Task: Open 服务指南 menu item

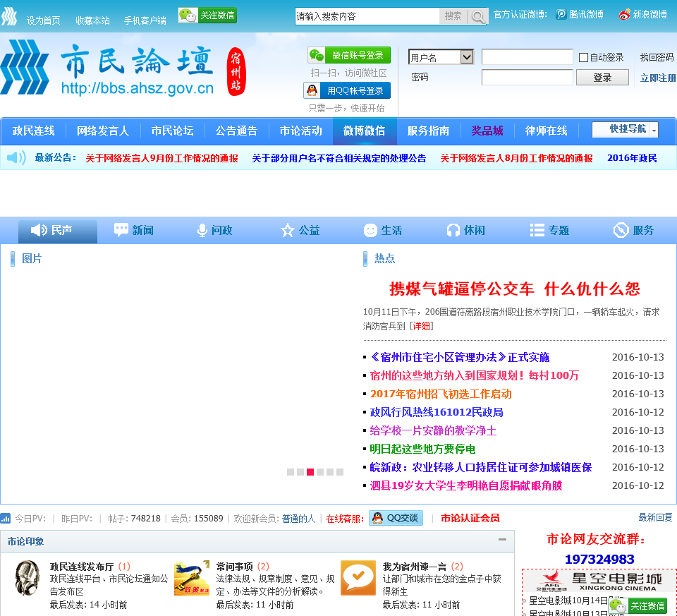Action: (428, 131)
